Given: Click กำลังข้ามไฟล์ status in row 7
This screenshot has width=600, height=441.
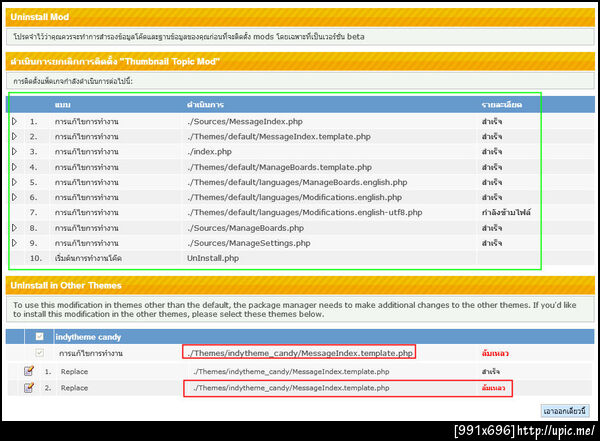Looking at the screenshot, I should tap(506, 212).
